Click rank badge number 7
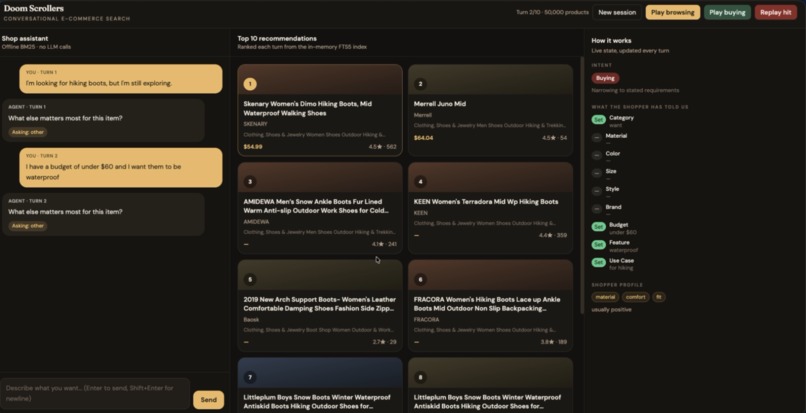The image size is (806, 413). pyautogui.click(x=250, y=377)
